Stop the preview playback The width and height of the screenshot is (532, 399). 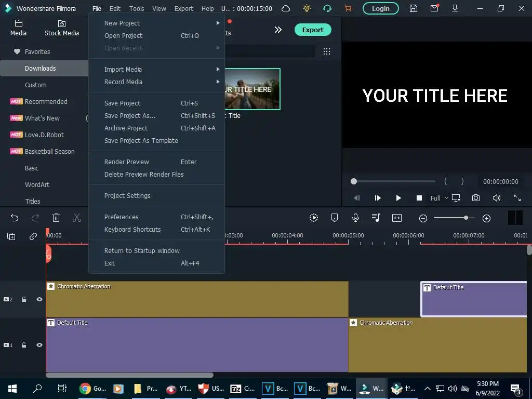click(x=419, y=198)
